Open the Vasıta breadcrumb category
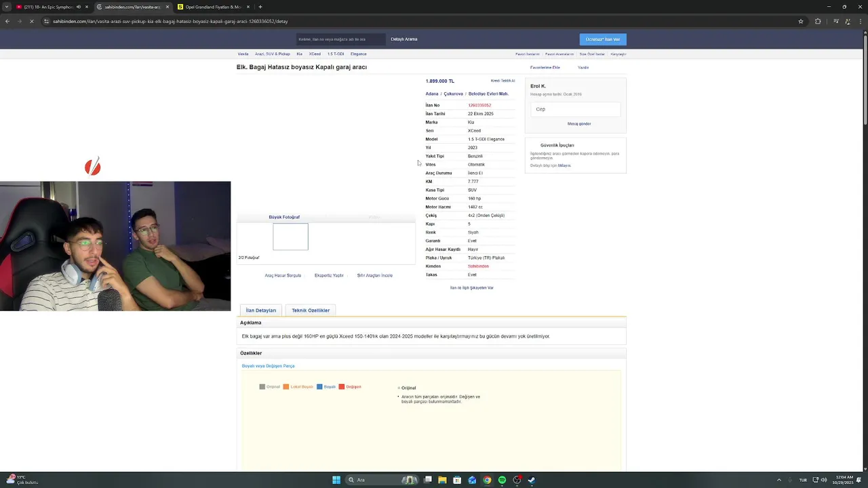 coord(243,54)
